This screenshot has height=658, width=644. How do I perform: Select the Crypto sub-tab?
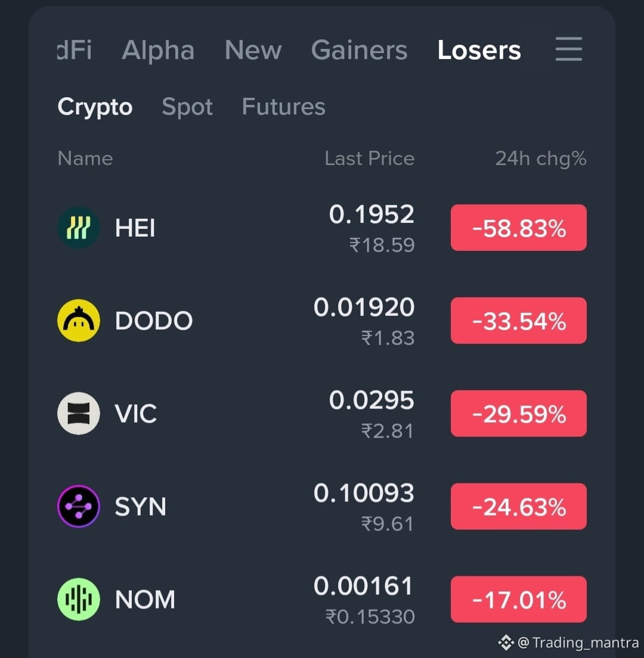click(95, 107)
